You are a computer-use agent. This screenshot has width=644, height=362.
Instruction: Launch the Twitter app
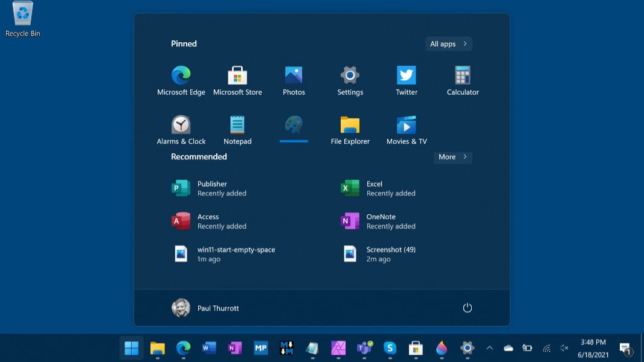(x=406, y=80)
